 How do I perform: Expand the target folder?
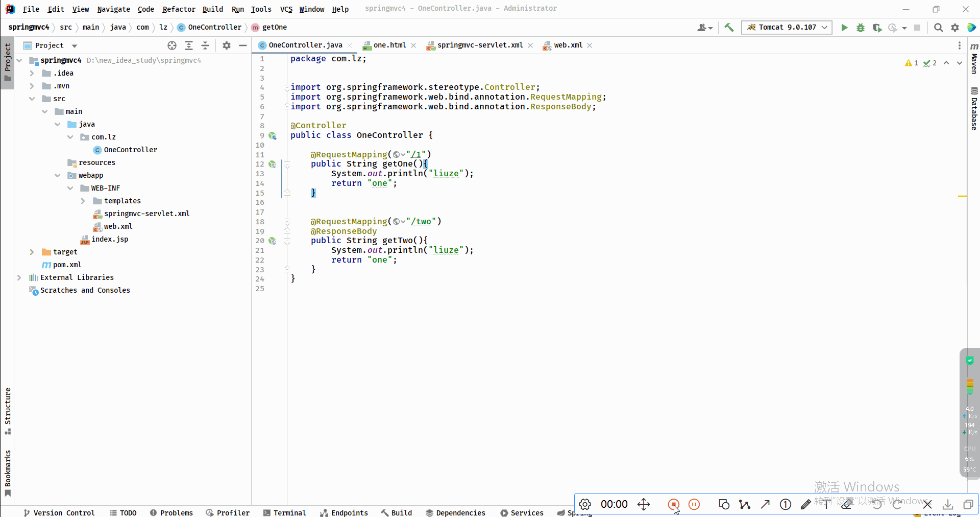click(x=32, y=252)
